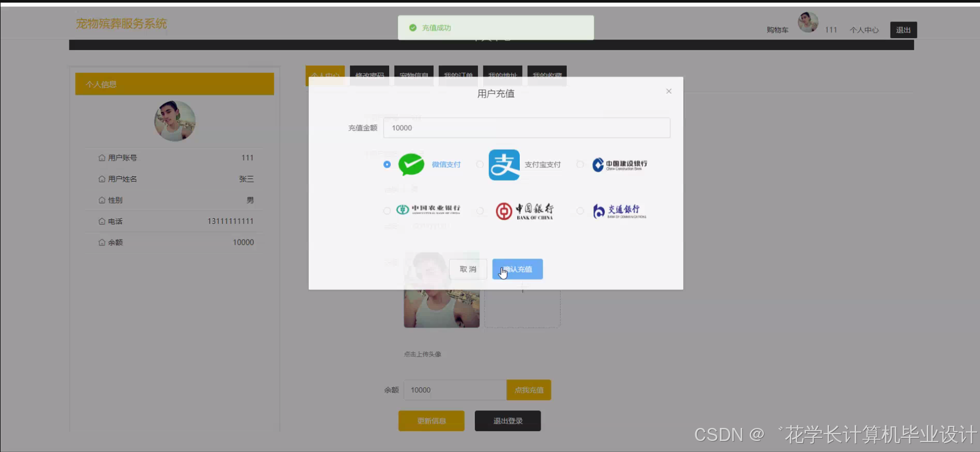The image size is (980, 452).
Task: Click the 余额 input field showing 10000
Action: (x=455, y=390)
